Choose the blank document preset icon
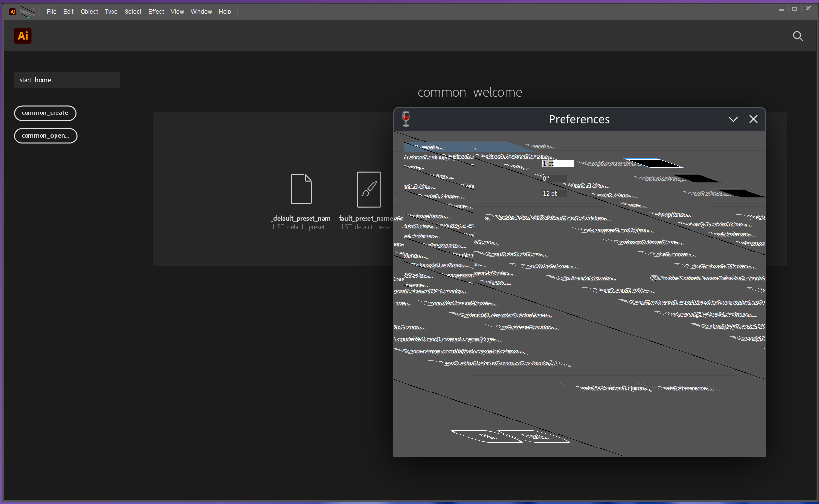This screenshot has width=819, height=504. [x=301, y=189]
